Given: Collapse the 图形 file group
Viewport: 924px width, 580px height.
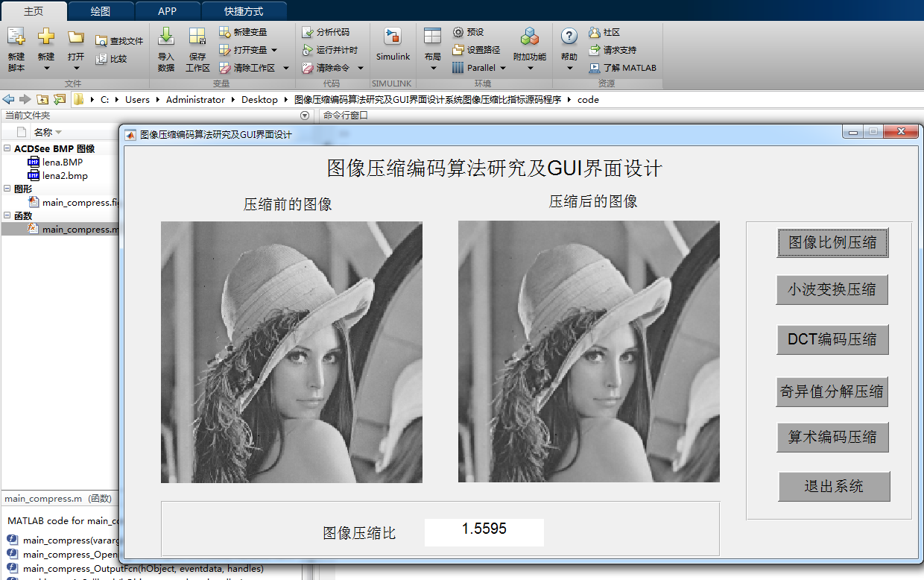Looking at the screenshot, I should click(7, 189).
